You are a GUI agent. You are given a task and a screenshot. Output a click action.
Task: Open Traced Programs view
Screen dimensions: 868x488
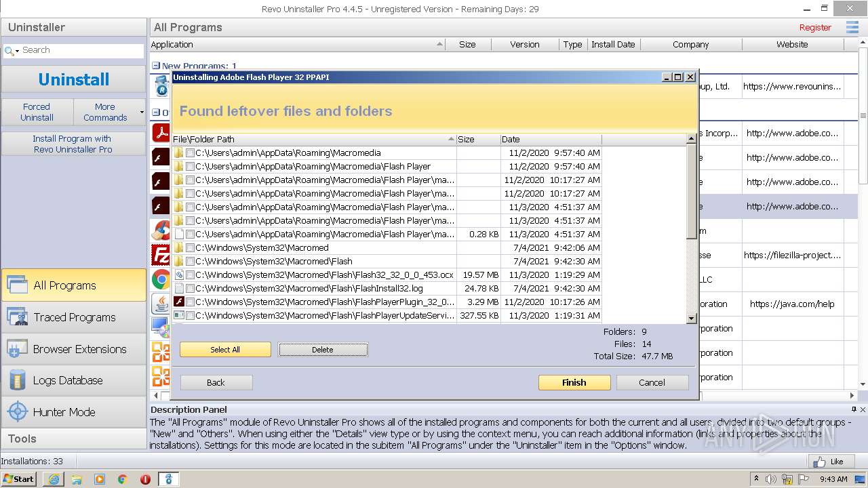click(x=73, y=317)
